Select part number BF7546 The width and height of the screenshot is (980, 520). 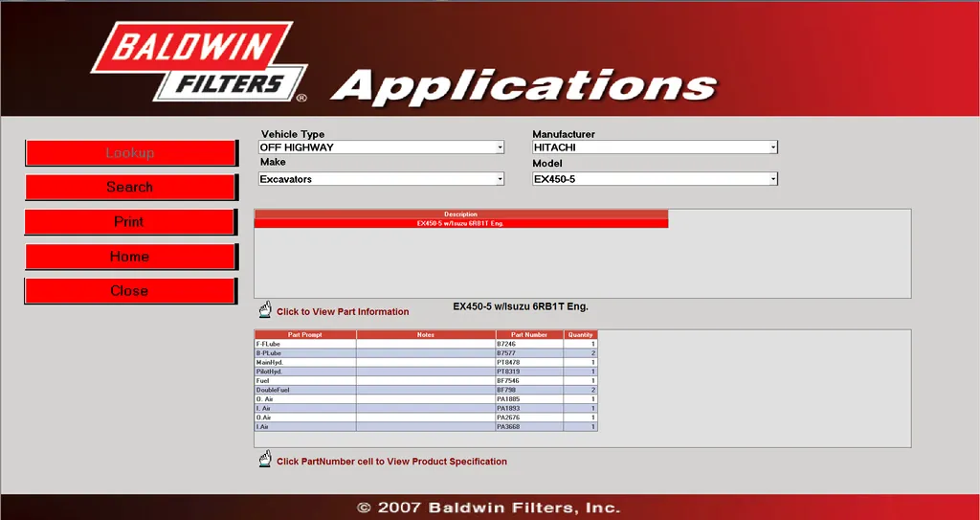pyautogui.click(x=529, y=380)
